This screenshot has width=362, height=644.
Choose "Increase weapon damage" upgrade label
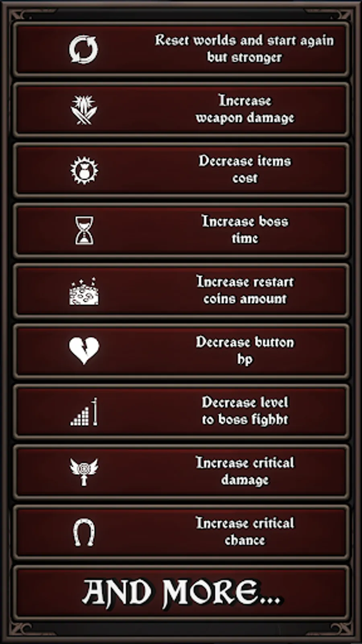click(x=245, y=109)
